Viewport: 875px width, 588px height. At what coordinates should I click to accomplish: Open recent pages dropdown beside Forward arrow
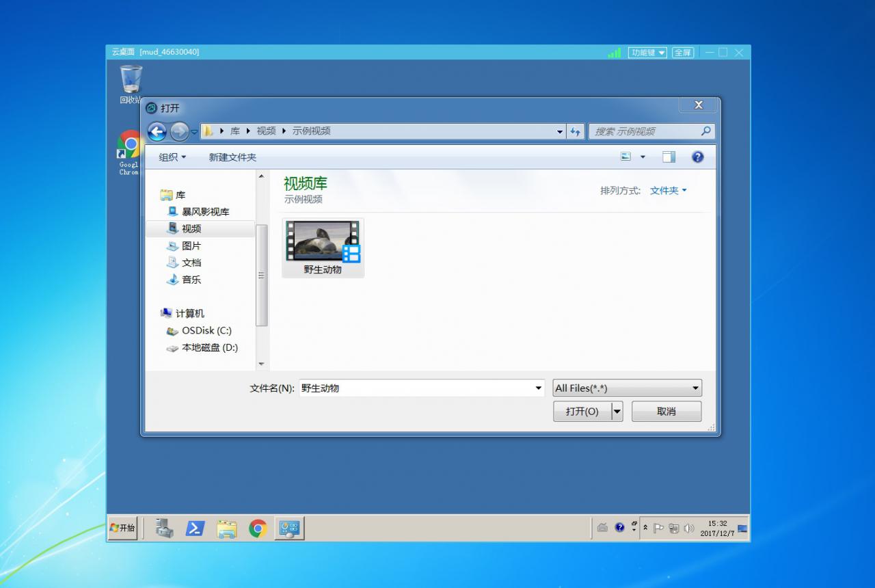click(194, 132)
